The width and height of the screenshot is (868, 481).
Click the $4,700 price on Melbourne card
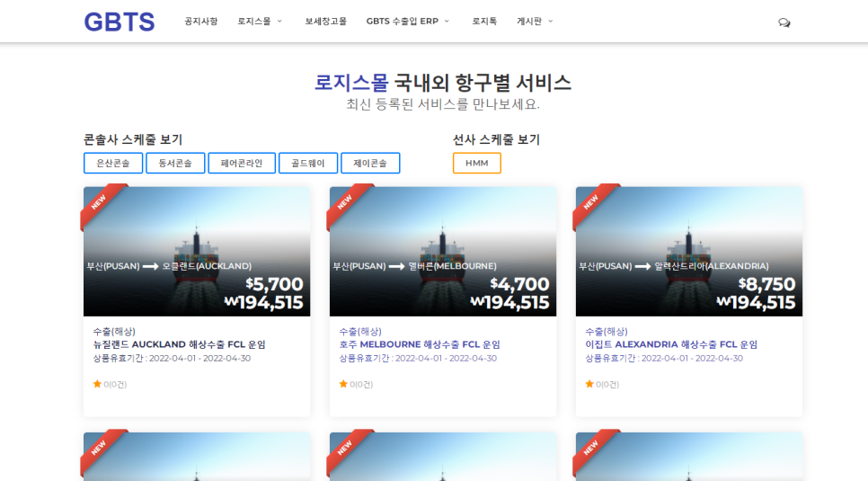(519, 284)
